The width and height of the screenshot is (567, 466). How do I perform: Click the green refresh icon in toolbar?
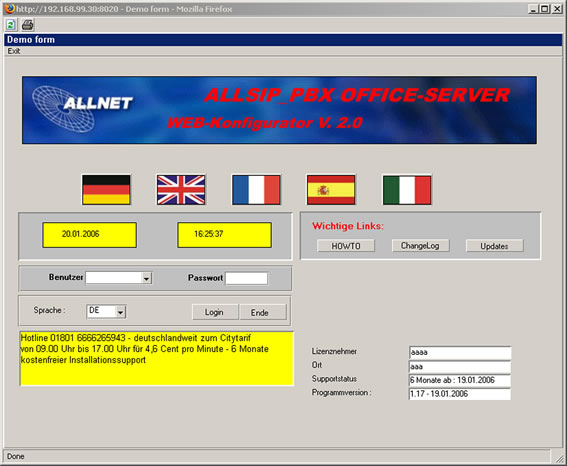(x=10, y=25)
